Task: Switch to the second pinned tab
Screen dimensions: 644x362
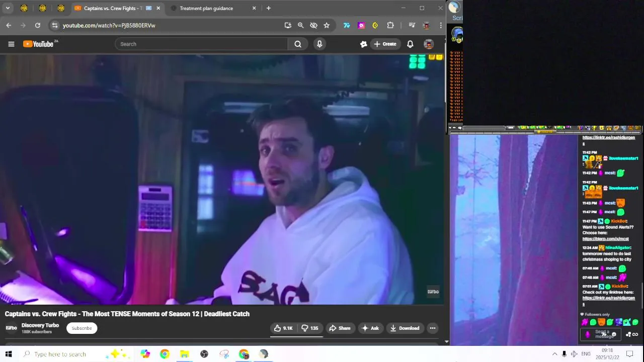Action: [42, 8]
